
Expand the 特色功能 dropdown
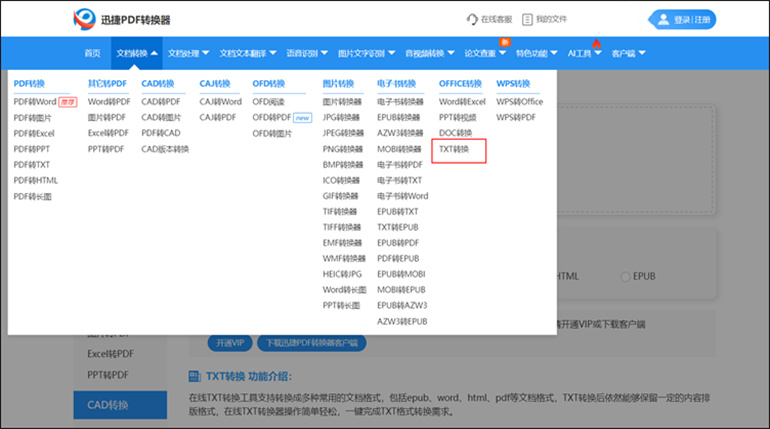[x=553, y=53]
